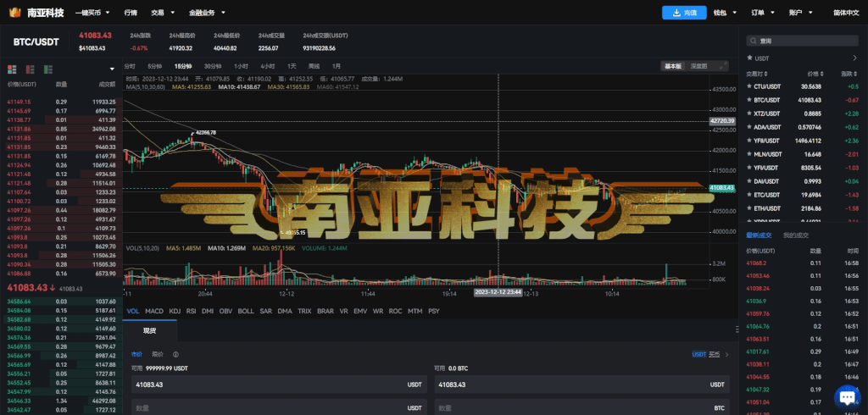
Task: Favorite the DAI/USDT pair star
Action: [749, 181]
